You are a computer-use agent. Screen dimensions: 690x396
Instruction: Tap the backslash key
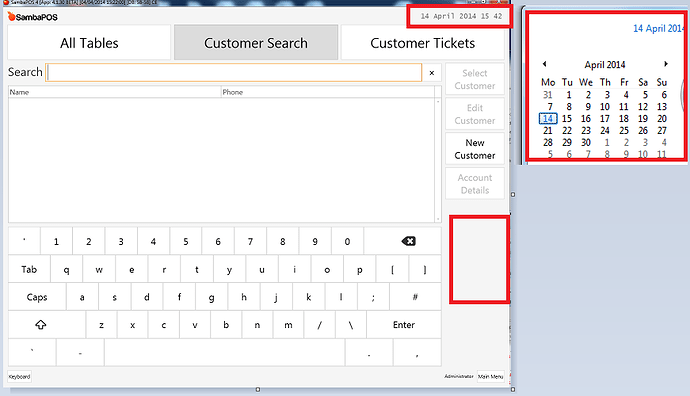point(351,325)
